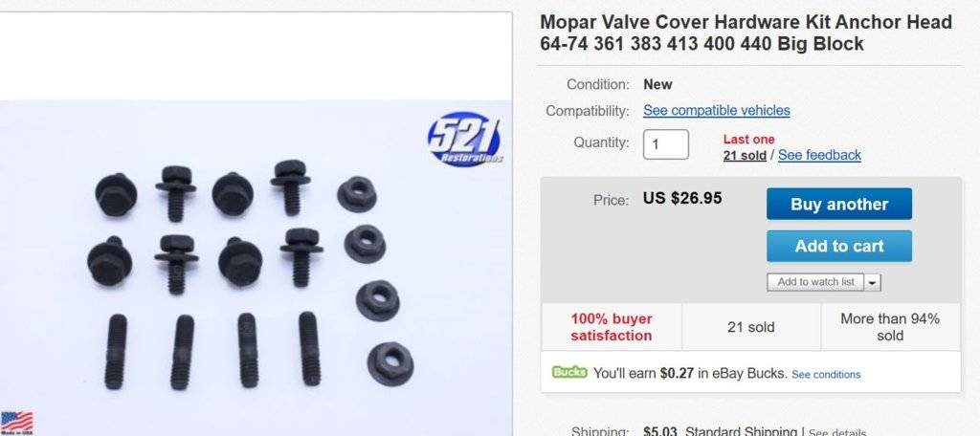This screenshot has width=980, height=436.
Task: Click the See feedback link
Action: coord(819,155)
